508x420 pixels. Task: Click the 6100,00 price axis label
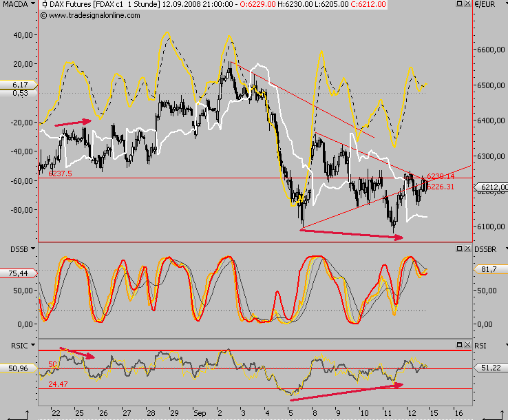(x=491, y=227)
